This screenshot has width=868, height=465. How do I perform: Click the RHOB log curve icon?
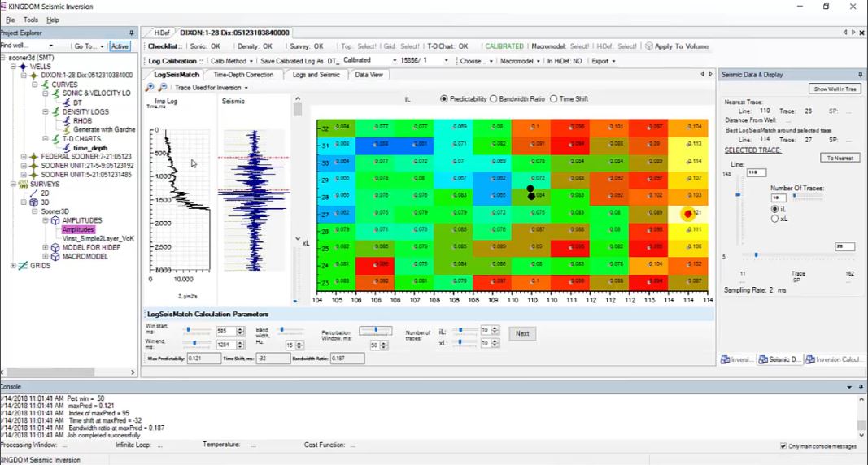tap(67, 121)
